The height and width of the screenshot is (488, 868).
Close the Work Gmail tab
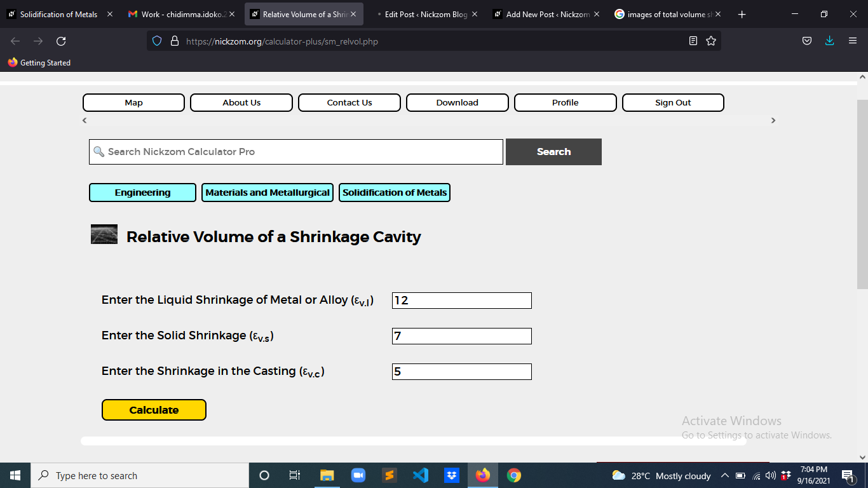point(231,14)
